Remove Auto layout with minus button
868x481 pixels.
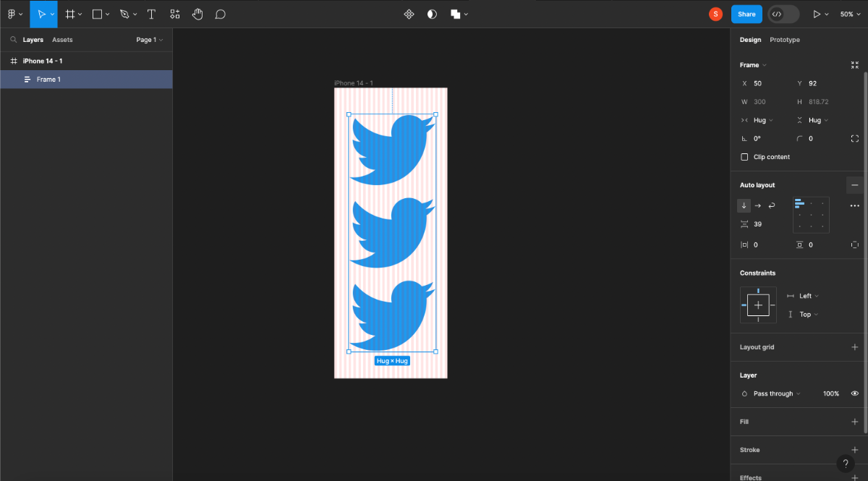[x=854, y=185]
